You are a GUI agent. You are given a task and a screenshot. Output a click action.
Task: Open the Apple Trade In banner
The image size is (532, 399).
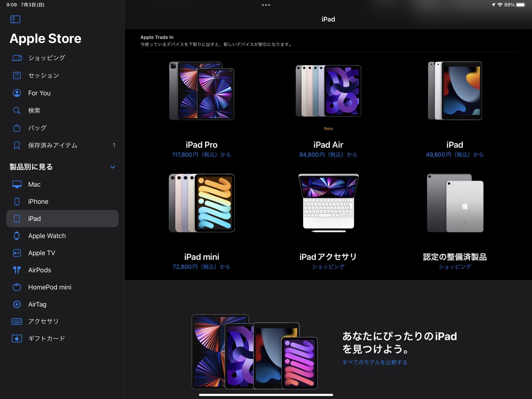328,41
